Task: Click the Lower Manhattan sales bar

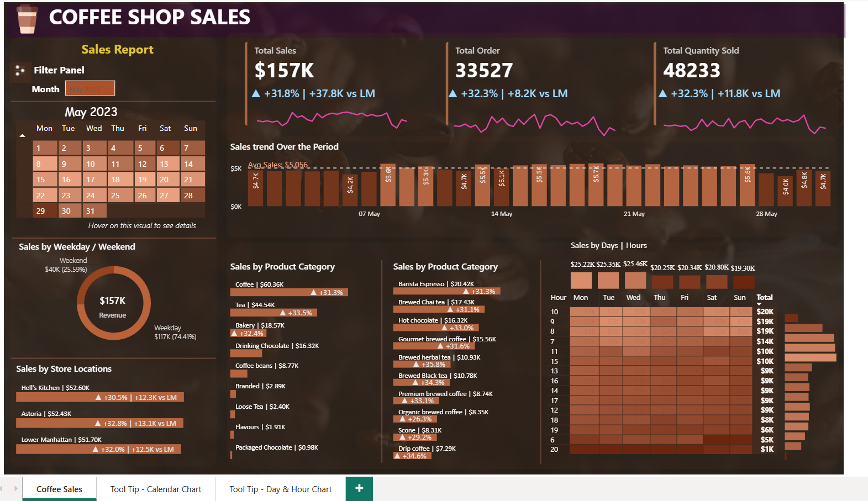Action: tap(98, 449)
